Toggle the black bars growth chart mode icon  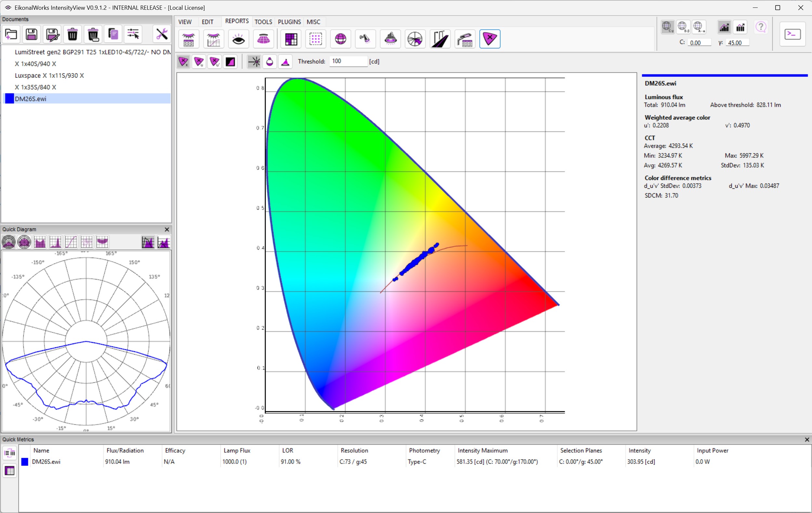pos(740,27)
